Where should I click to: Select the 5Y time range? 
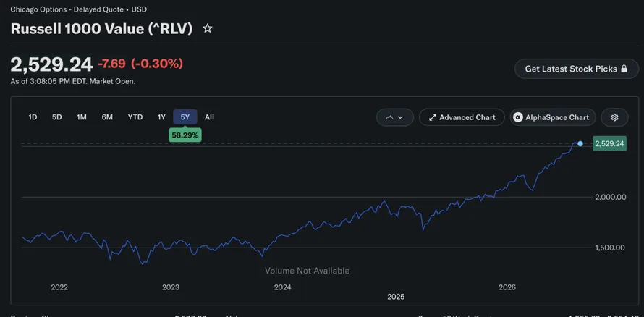(185, 117)
